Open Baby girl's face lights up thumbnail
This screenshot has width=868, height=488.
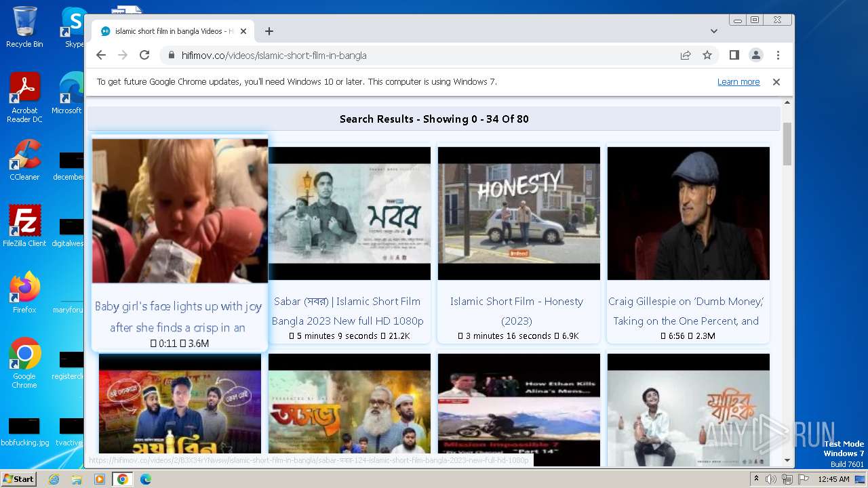180,211
